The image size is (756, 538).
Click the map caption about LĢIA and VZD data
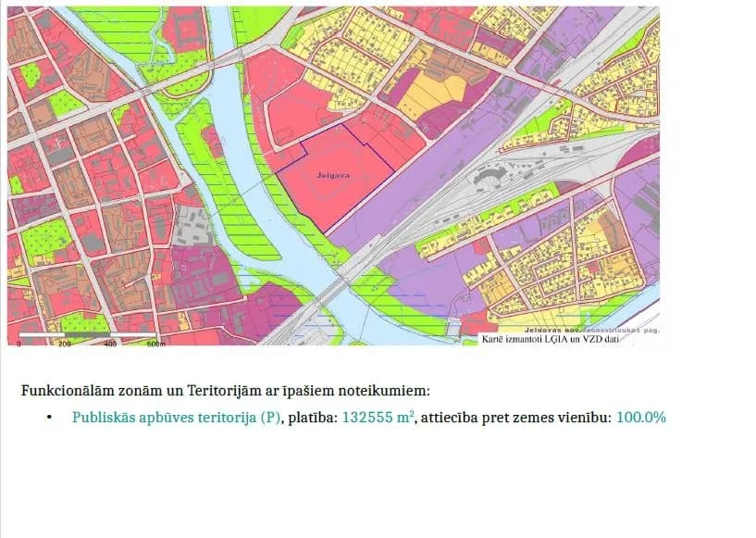(550, 339)
